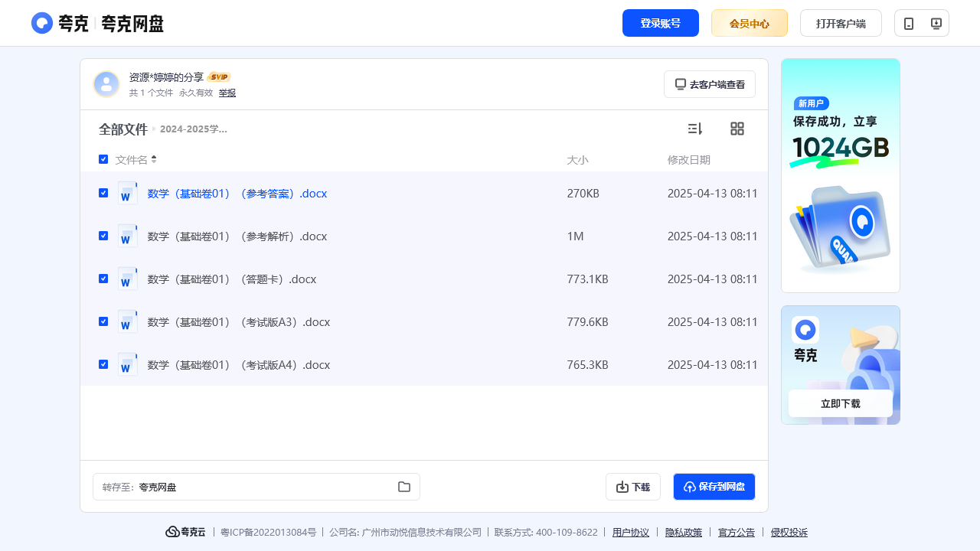Open folder picker icon in 转存至 field
This screenshot has height=551, width=980.
404,487
